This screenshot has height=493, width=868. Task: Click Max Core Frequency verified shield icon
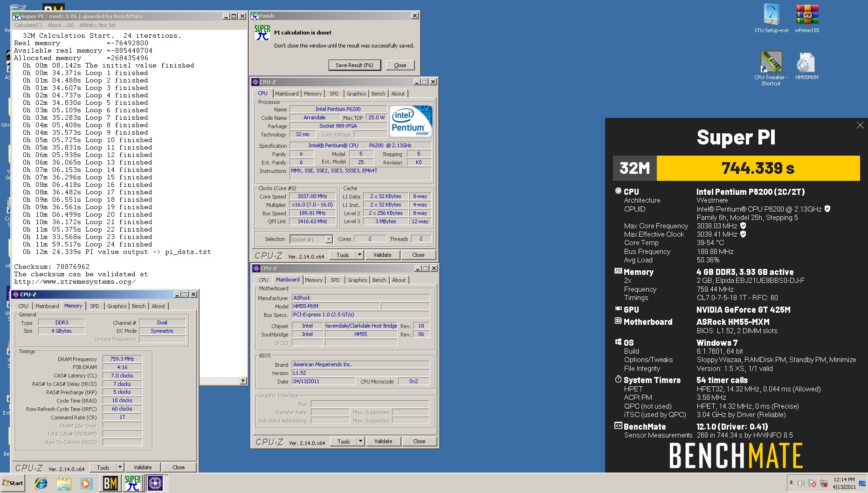click(x=743, y=226)
